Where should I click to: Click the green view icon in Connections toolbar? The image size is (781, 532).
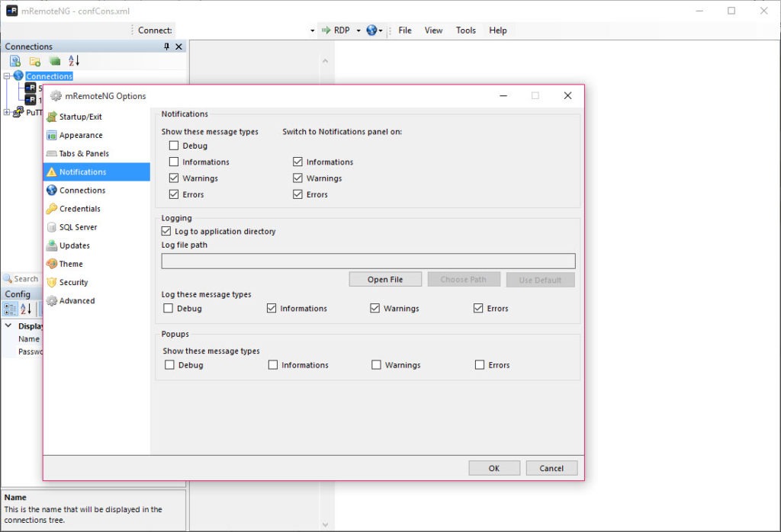click(x=55, y=61)
